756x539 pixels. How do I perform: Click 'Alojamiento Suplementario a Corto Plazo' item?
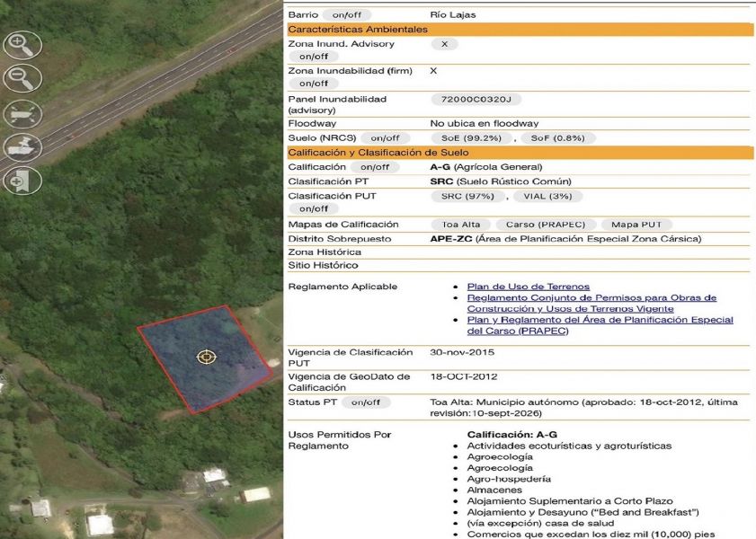pos(569,501)
